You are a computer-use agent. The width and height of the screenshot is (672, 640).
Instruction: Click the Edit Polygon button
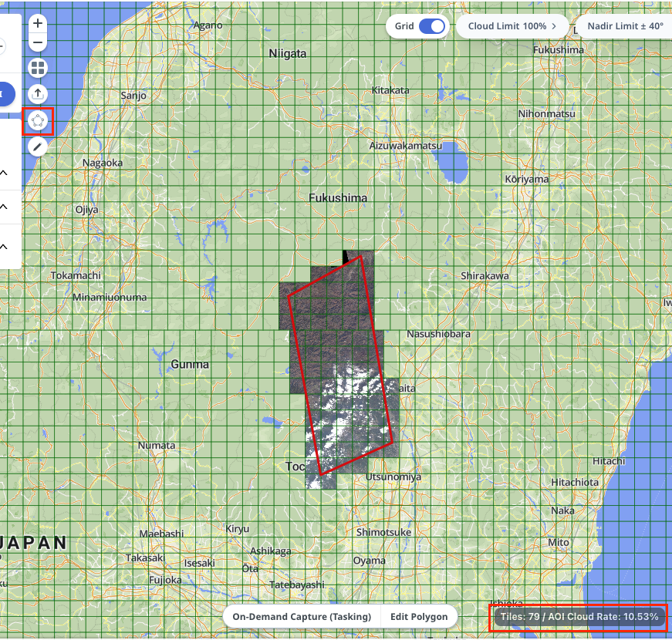[x=419, y=617]
